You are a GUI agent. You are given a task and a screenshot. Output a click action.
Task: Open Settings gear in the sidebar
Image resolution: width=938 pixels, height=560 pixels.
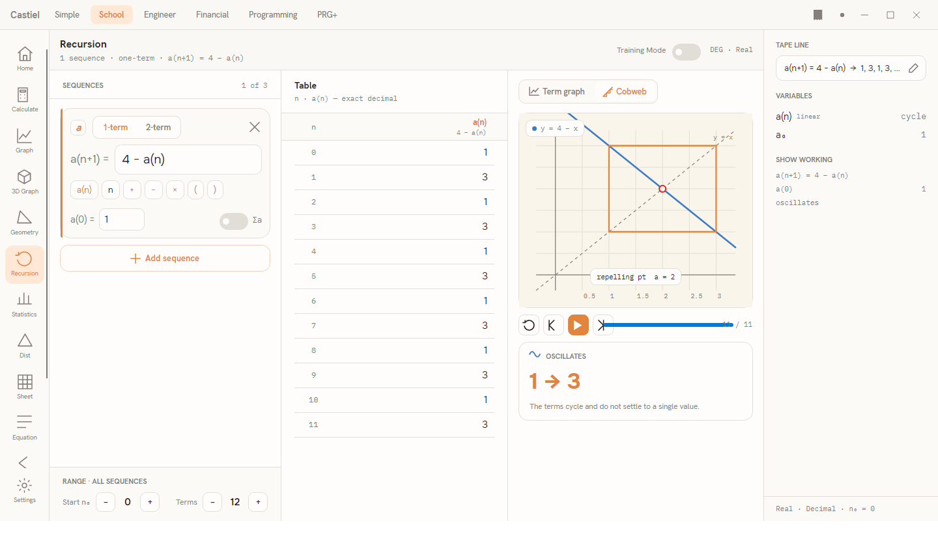[25, 491]
